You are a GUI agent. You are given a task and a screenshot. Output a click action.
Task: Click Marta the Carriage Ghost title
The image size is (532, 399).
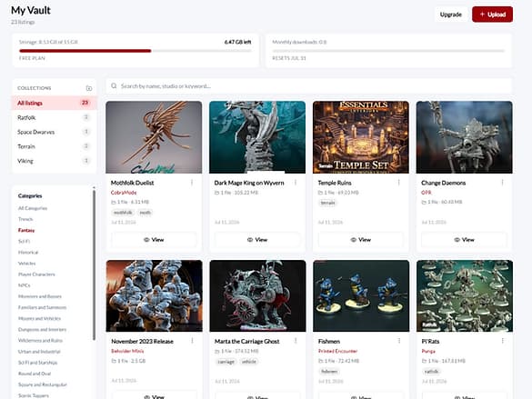pyautogui.click(x=246, y=342)
